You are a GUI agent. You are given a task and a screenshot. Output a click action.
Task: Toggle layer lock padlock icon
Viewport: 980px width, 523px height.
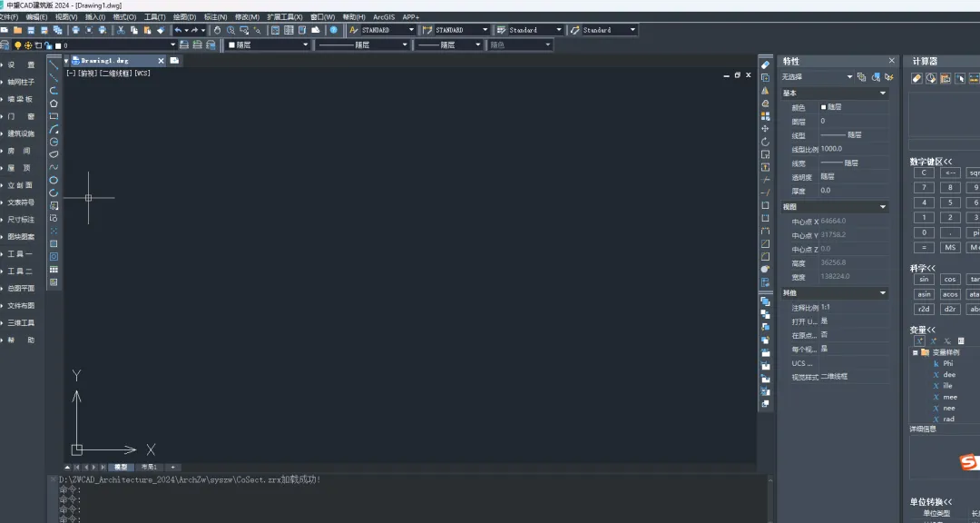[x=47, y=45]
